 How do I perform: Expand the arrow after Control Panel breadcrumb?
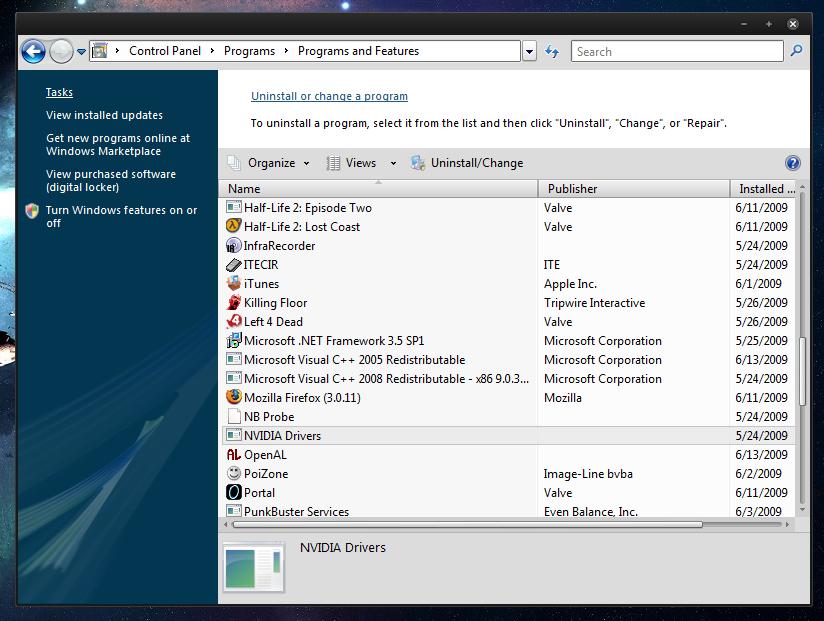pos(212,51)
